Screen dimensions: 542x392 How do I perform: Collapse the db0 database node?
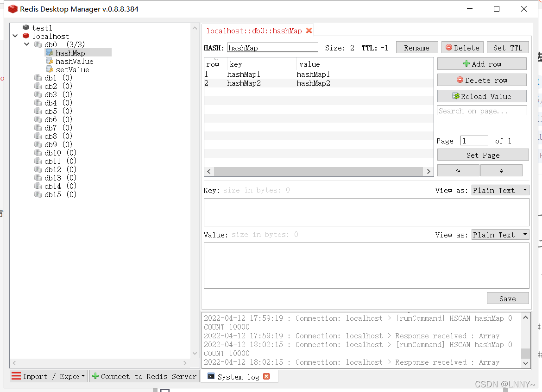click(x=26, y=44)
